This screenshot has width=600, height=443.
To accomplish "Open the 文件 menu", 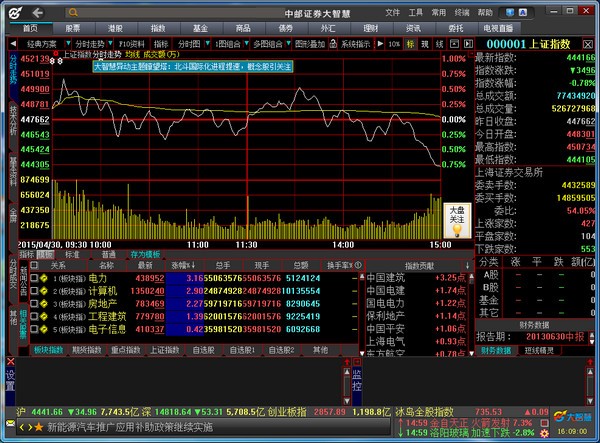I will pyautogui.click(x=393, y=13).
